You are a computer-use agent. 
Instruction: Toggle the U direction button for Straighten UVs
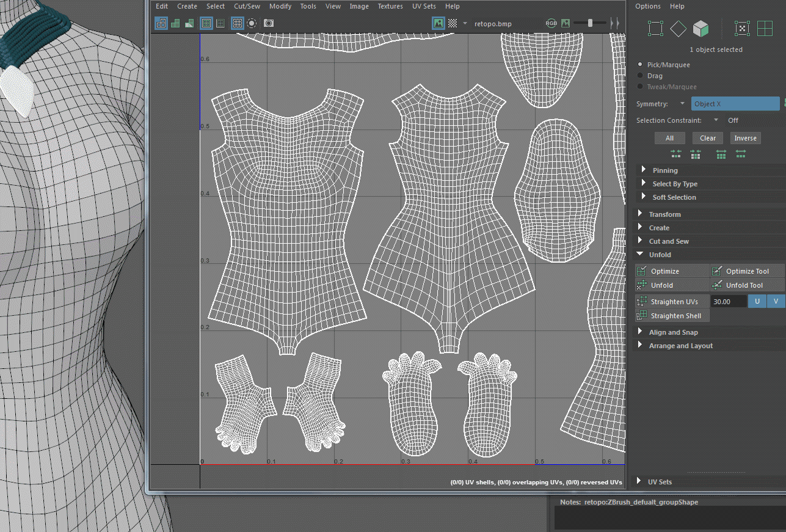click(757, 301)
